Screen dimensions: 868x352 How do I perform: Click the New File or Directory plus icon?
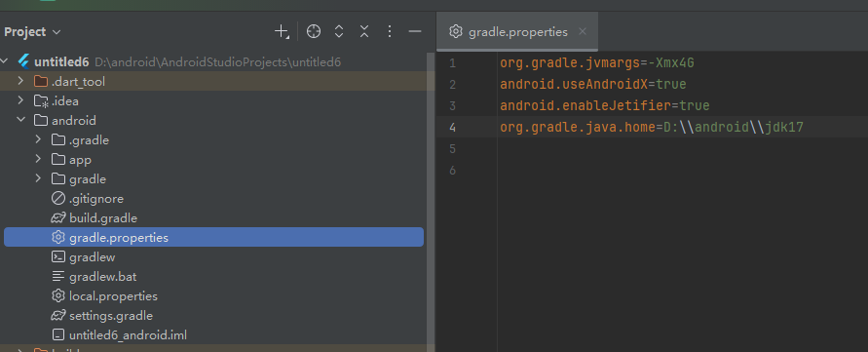coord(282,31)
